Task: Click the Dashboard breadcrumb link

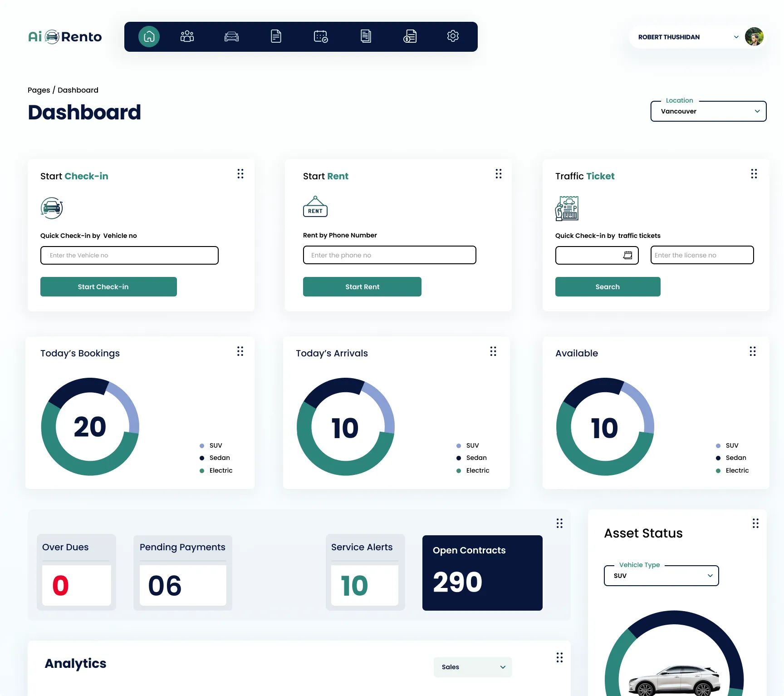Action: [x=78, y=90]
